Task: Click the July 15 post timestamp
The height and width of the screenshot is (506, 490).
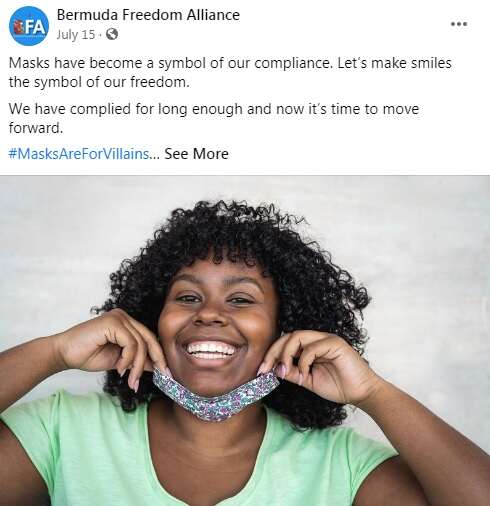Action: [x=76, y=34]
